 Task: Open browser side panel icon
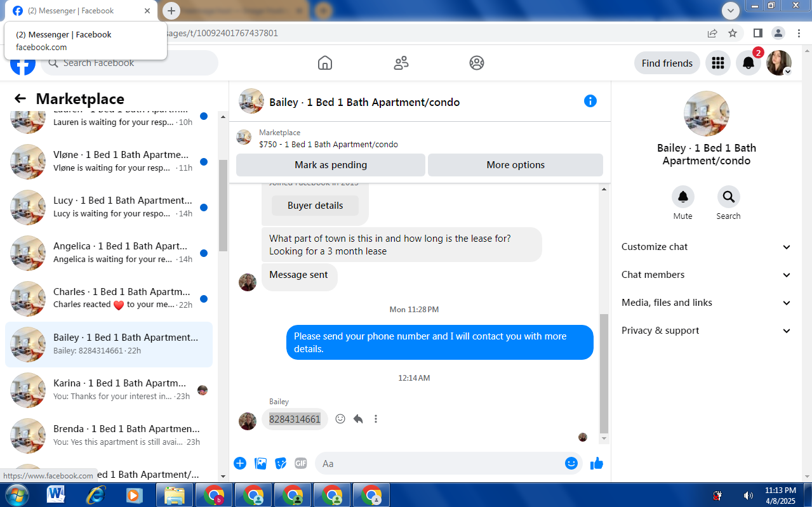758,33
